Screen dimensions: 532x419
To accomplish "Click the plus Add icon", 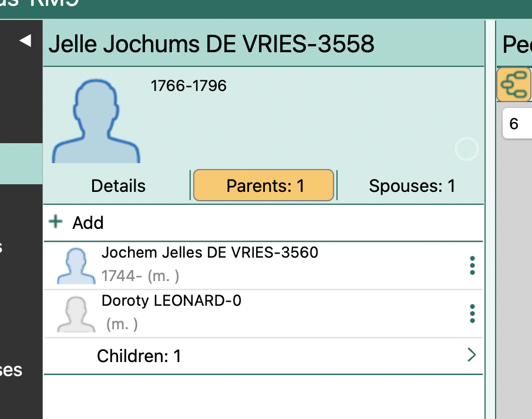I will coord(56,222).
